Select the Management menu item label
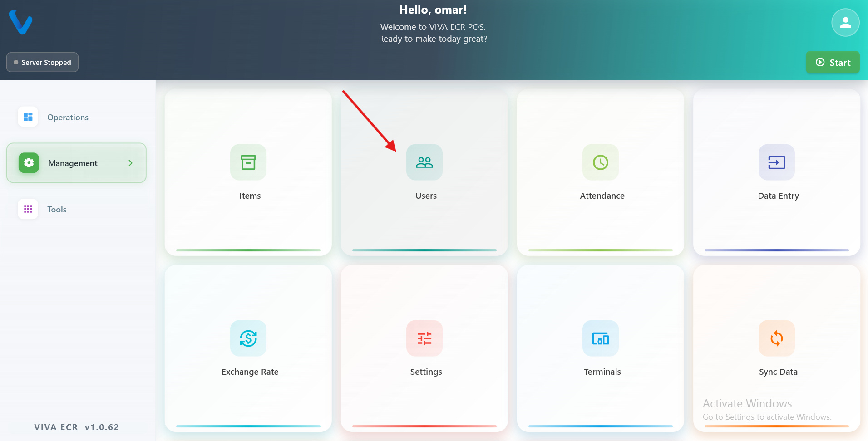Image resolution: width=868 pixels, height=441 pixels. [x=73, y=163]
